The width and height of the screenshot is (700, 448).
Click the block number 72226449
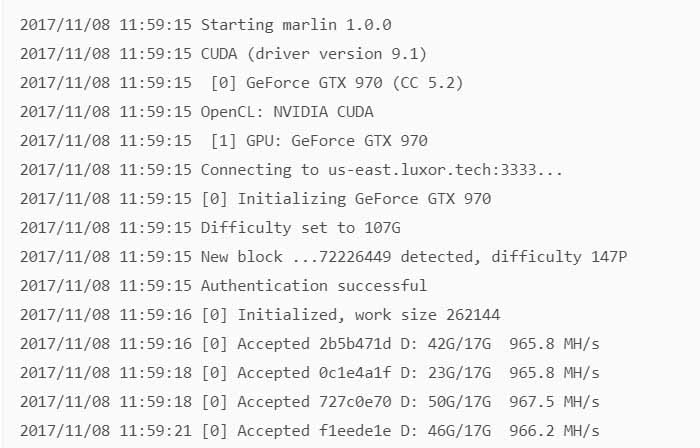355,257
